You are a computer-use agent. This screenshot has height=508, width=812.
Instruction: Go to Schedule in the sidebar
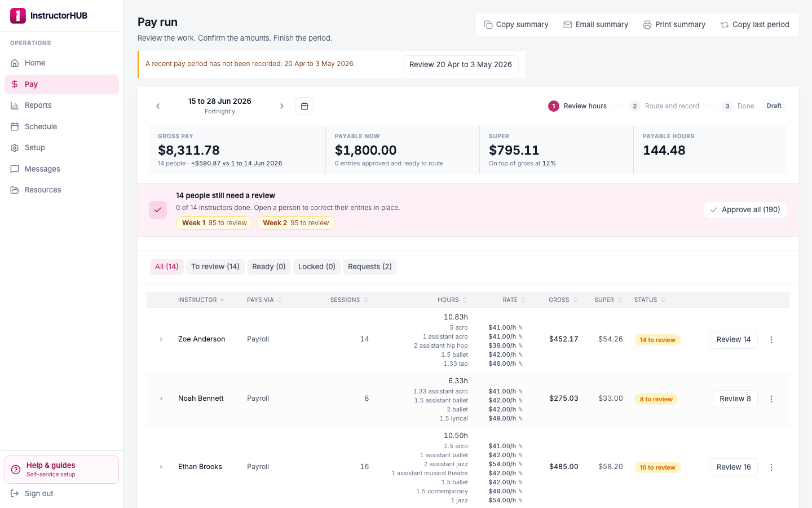coord(61,126)
